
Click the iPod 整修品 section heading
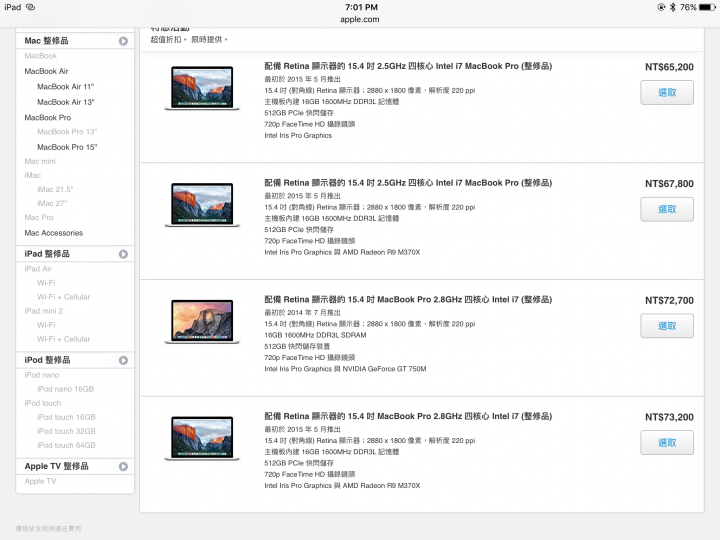(x=47, y=360)
